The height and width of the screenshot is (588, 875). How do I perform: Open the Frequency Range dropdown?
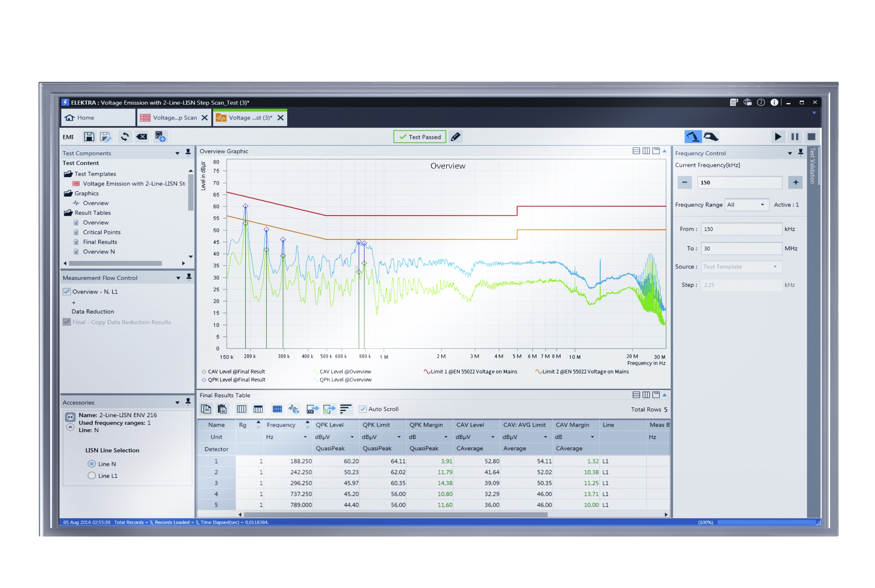pyautogui.click(x=747, y=205)
